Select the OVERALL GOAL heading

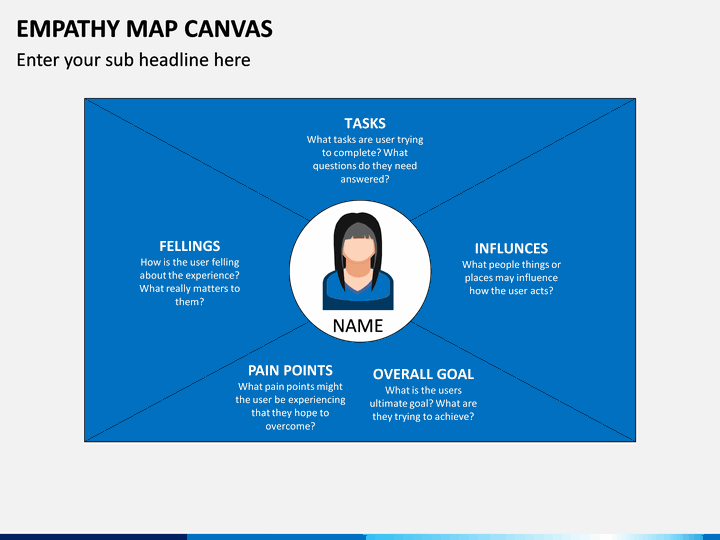click(423, 374)
